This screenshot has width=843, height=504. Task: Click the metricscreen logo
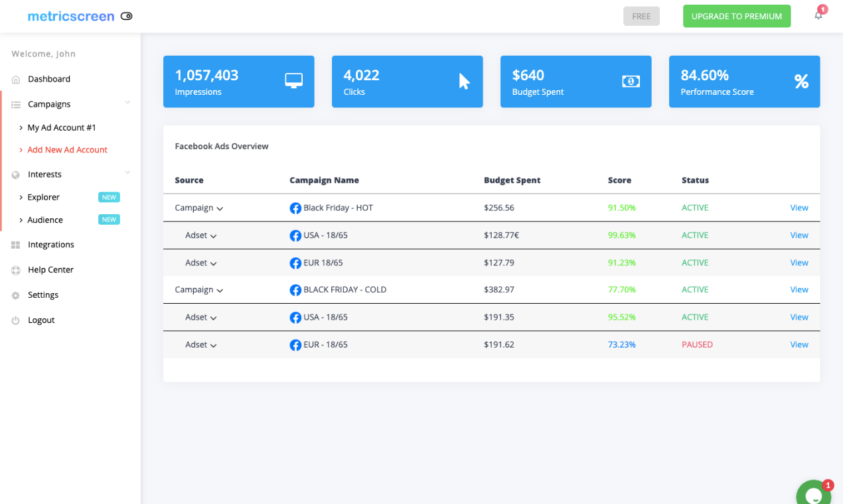[71, 16]
